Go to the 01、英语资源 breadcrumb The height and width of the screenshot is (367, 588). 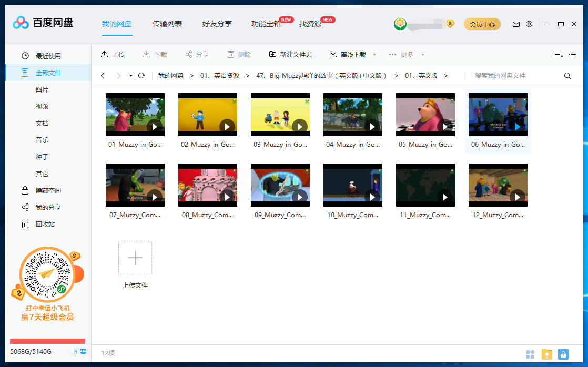click(220, 76)
